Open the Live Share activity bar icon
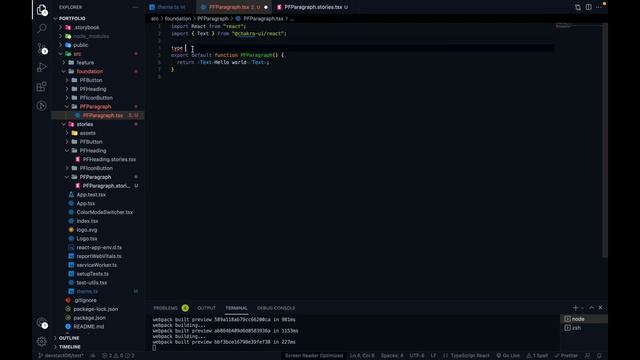This screenshot has width=640, height=360. coord(42,106)
